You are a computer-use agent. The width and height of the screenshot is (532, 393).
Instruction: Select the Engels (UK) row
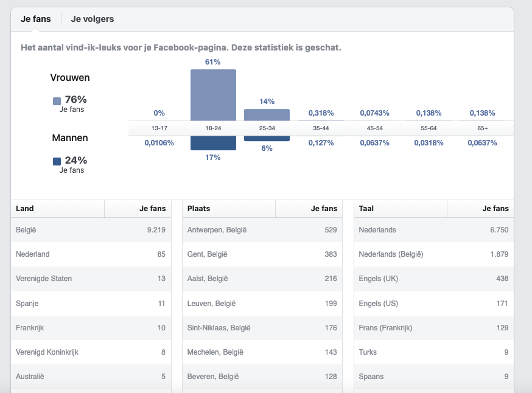point(434,279)
